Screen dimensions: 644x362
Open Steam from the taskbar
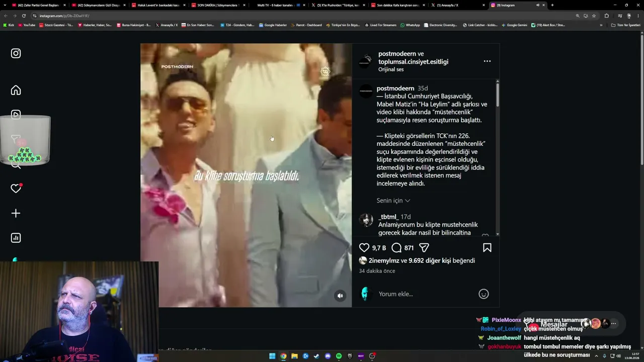(x=316, y=356)
